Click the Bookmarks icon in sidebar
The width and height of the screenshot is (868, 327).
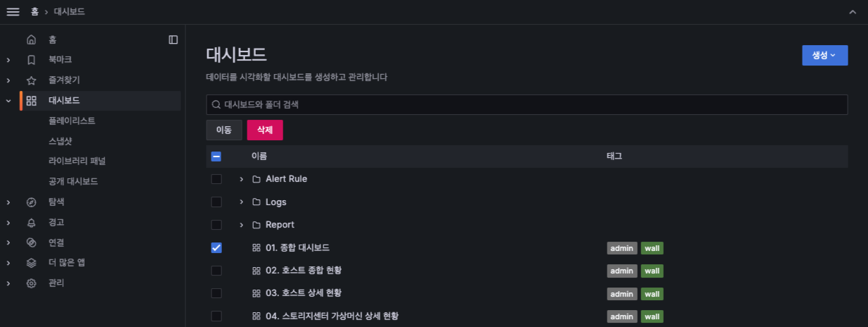click(x=31, y=60)
